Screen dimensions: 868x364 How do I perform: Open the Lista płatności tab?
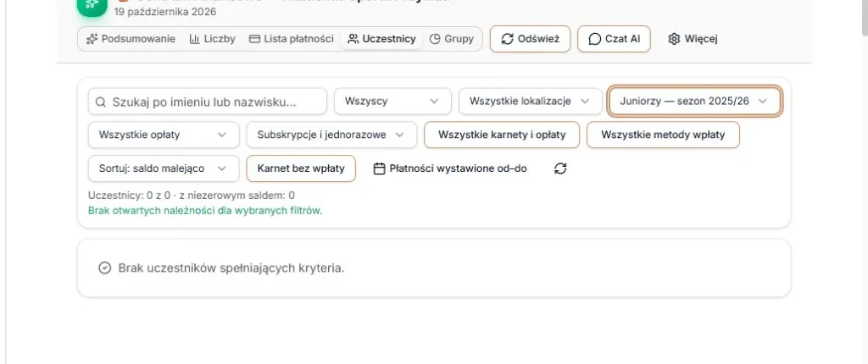[292, 39]
